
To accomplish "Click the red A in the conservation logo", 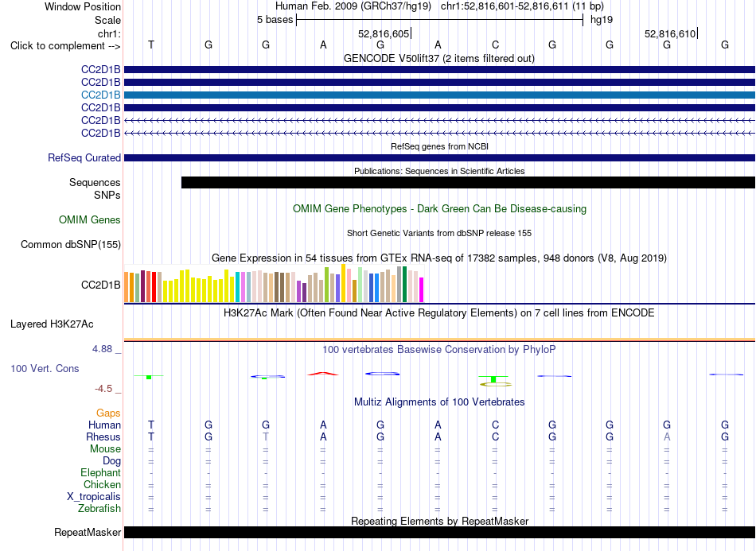I will pyautogui.click(x=323, y=373).
